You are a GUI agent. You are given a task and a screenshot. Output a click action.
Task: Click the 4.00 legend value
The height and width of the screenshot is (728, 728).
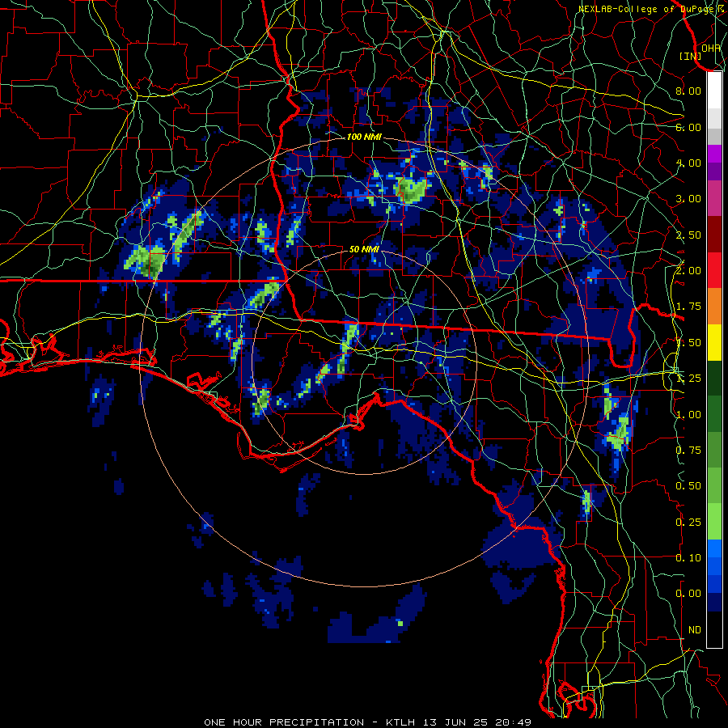click(688, 163)
